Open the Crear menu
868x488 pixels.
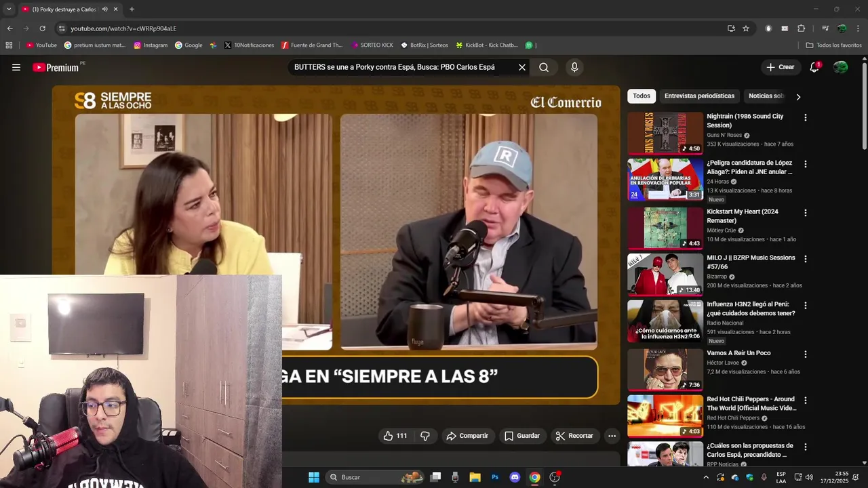tap(780, 67)
